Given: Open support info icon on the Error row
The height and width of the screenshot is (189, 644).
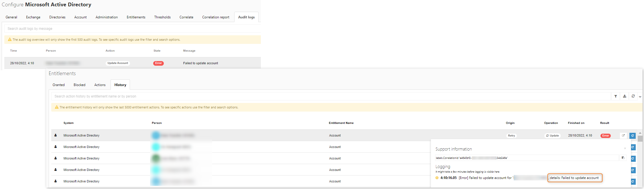Looking at the screenshot, I should pos(623,136).
